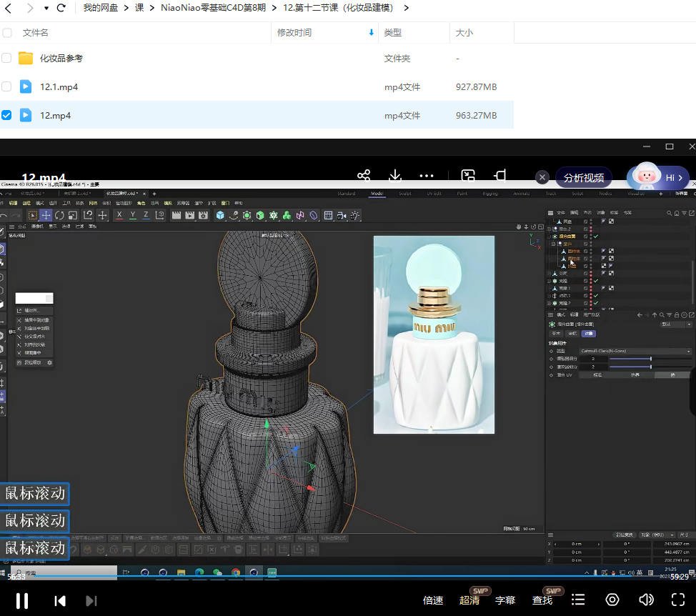Image resolution: width=696 pixels, height=616 pixels.
Task: Click the fullscreen icon in the player
Action: click(677, 600)
